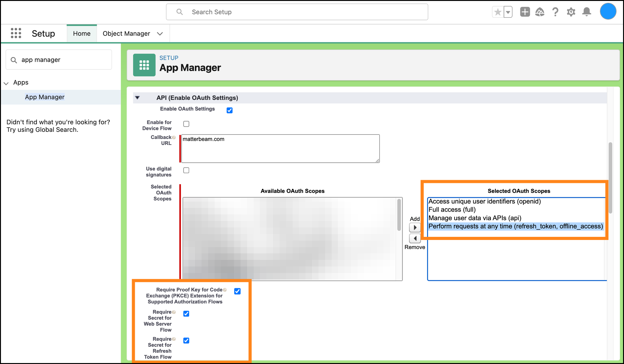Click the Callback URL help icon
This screenshot has height=364, width=624.
pos(174,137)
